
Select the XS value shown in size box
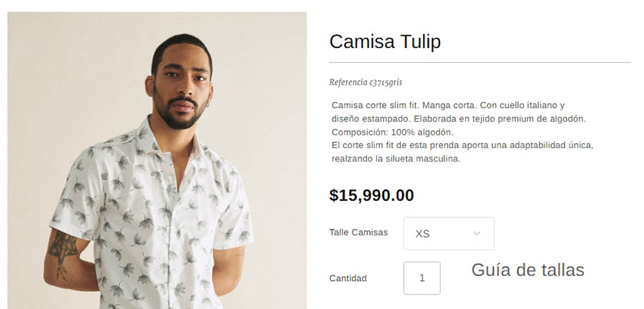423,234
